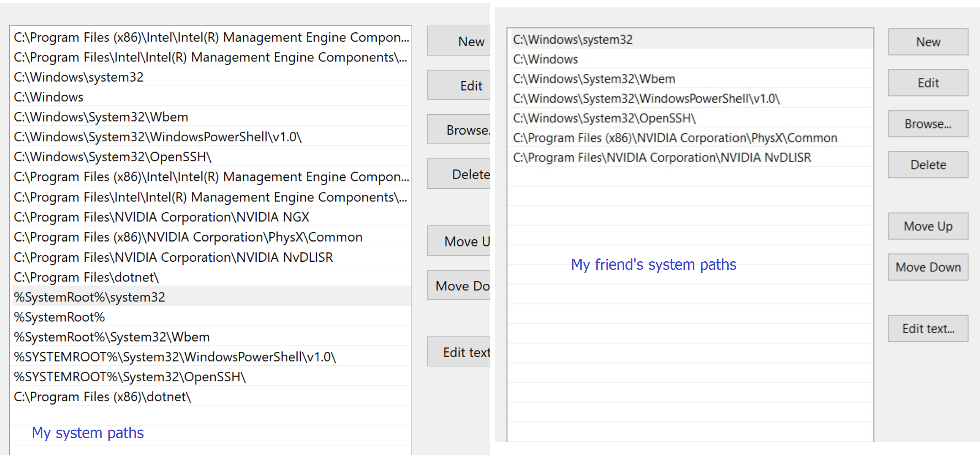The height and width of the screenshot is (455, 980).
Task: Open Edit text... in friend's panel
Action: click(x=928, y=328)
